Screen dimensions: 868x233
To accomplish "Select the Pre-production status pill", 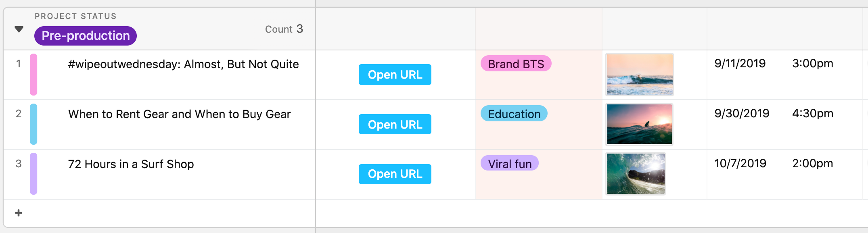I will 86,36.
